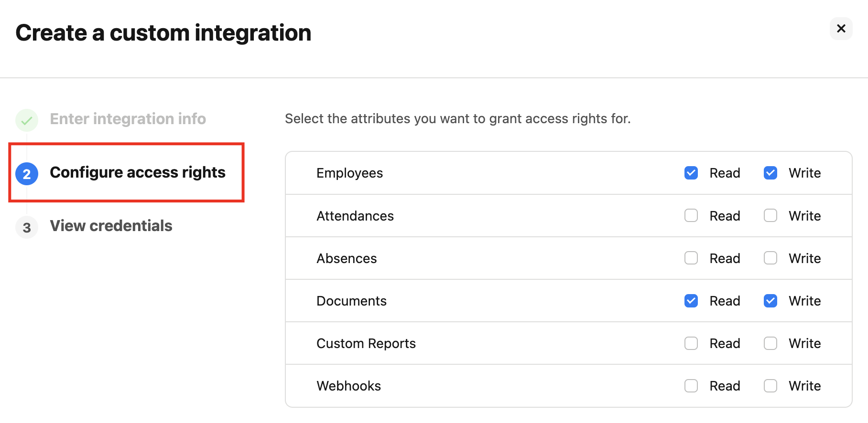Enable Write access for Absences
868x423 pixels.
770,258
